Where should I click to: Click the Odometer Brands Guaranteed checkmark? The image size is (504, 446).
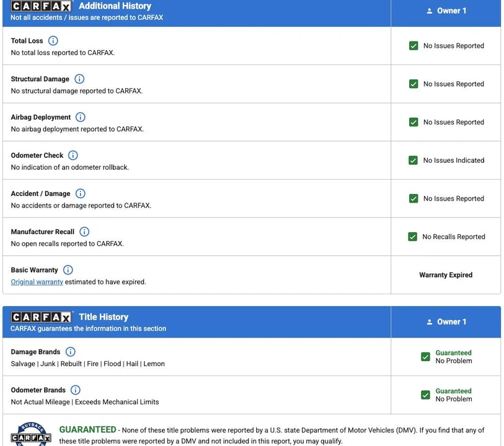click(x=425, y=395)
